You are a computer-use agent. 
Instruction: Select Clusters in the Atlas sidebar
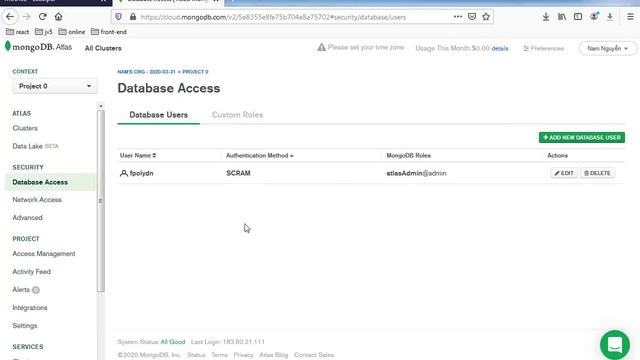(25, 128)
